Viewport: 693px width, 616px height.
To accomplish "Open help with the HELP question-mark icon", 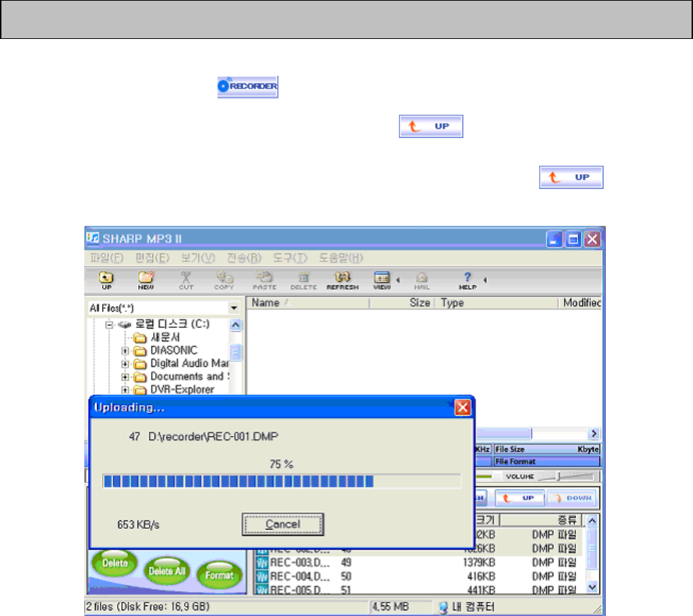I will (468, 280).
